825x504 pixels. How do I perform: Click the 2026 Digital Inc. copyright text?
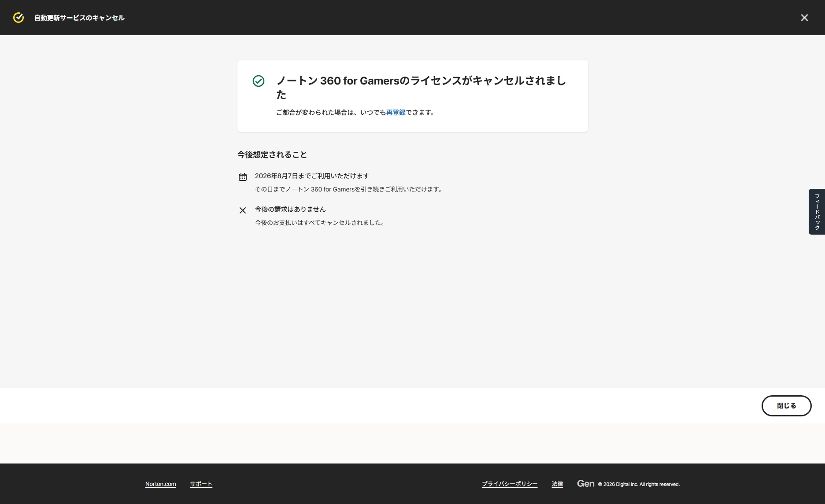point(639,485)
